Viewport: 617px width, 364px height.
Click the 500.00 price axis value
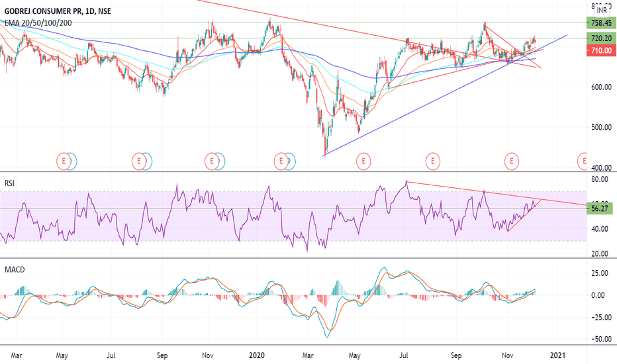[601, 127]
